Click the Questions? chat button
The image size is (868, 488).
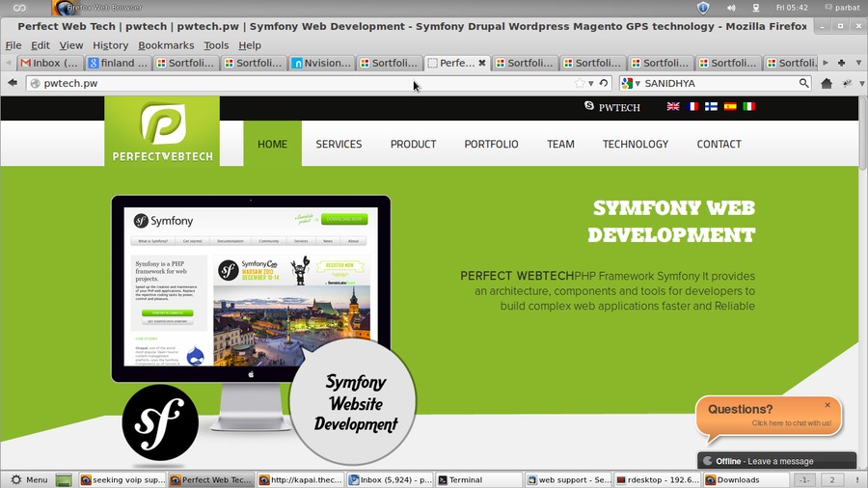tap(769, 416)
